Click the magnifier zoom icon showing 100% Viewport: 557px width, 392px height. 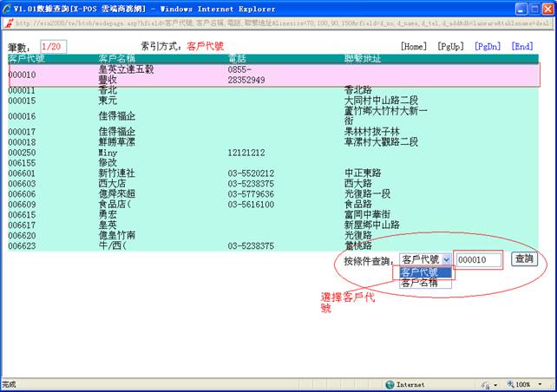pos(509,384)
